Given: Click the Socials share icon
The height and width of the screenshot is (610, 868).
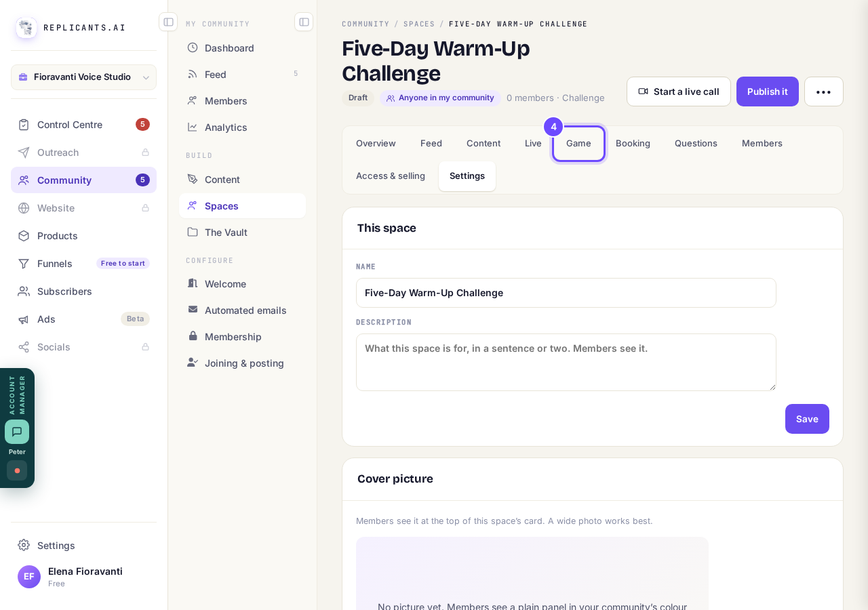Looking at the screenshot, I should tap(24, 347).
